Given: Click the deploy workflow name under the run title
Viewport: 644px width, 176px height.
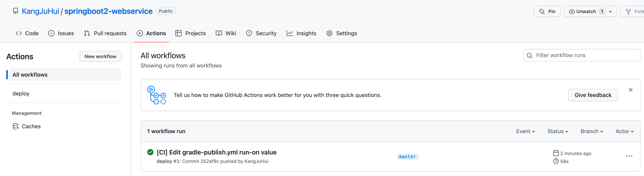Looking at the screenshot, I should (164, 161).
